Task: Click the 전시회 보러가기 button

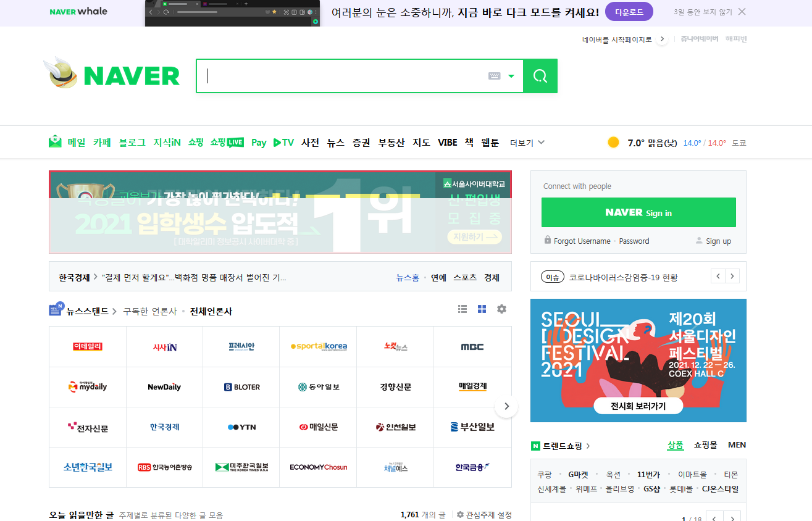Action: 638,406
